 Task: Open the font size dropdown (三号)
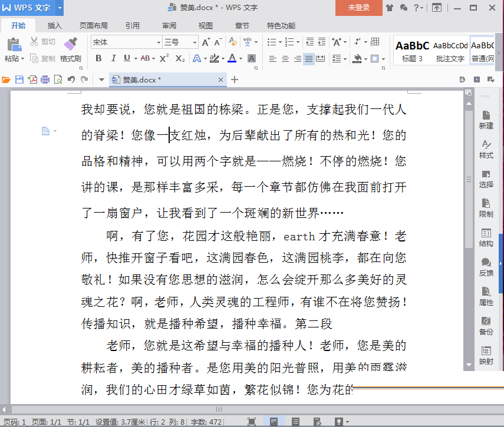[195, 42]
